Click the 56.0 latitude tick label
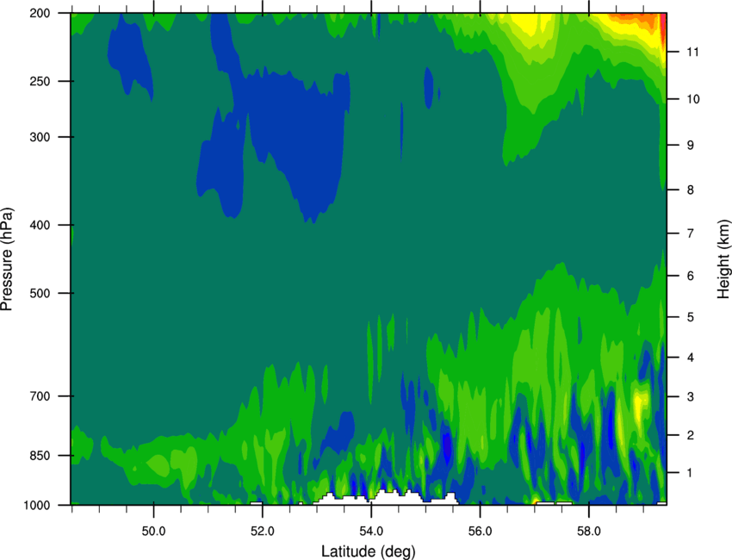This screenshot has width=732, height=560. [x=481, y=532]
